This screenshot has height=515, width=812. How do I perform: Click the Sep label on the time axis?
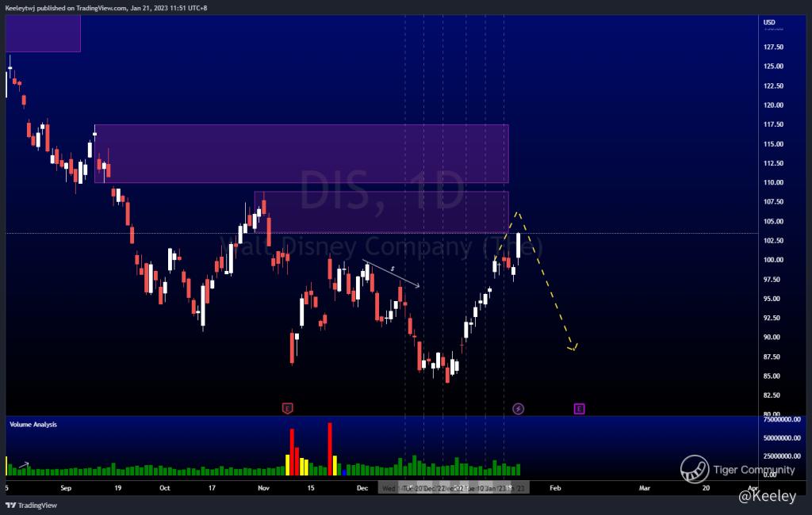(66, 488)
